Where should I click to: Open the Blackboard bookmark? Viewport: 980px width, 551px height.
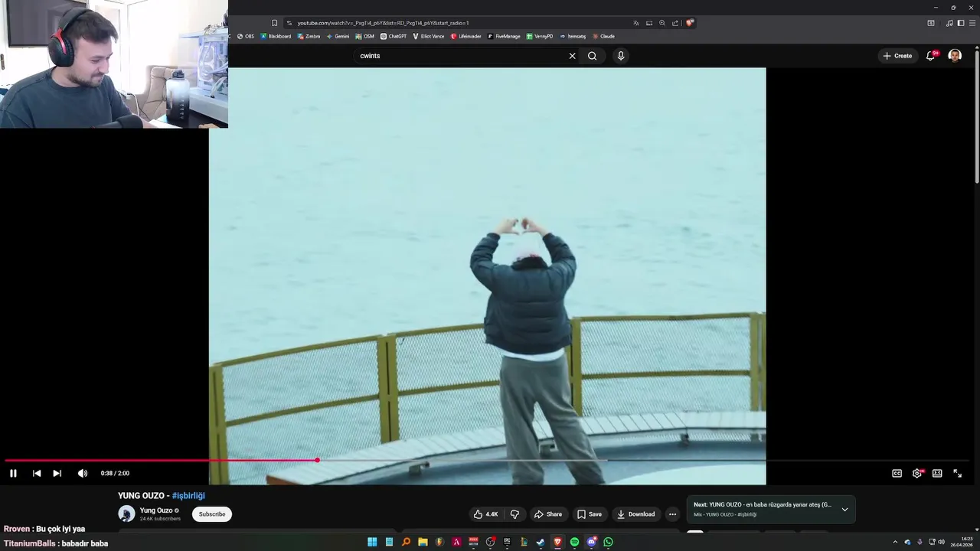point(276,36)
